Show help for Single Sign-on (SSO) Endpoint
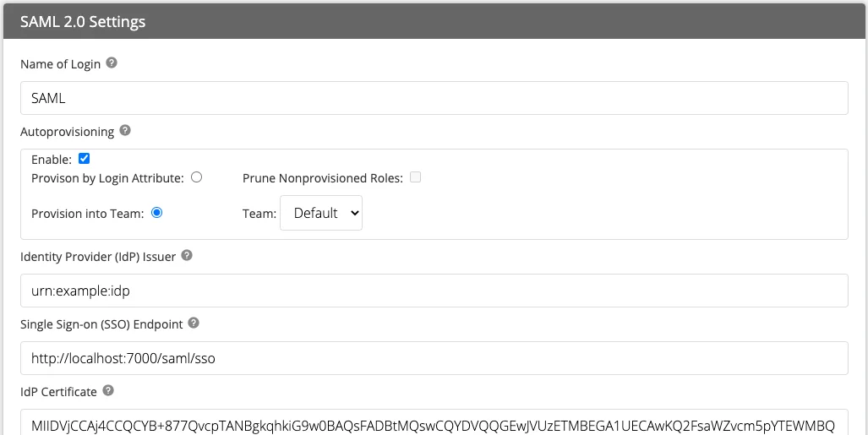 tap(194, 324)
